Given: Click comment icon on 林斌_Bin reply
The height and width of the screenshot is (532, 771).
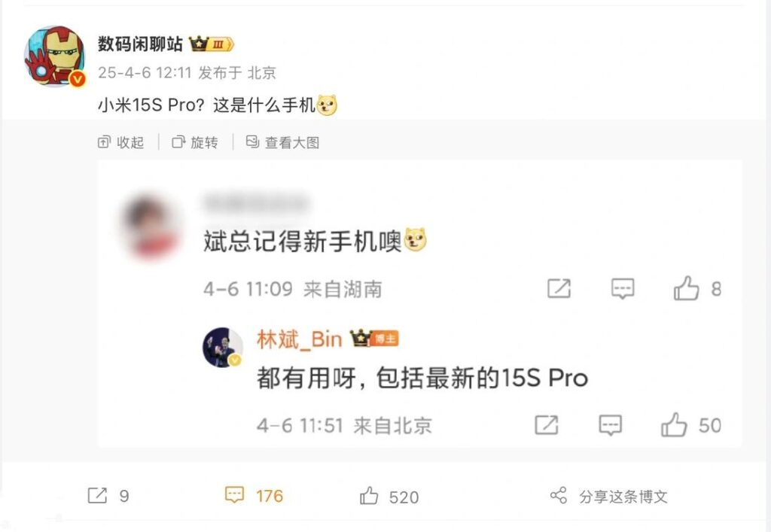Looking at the screenshot, I should pos(610,425).
